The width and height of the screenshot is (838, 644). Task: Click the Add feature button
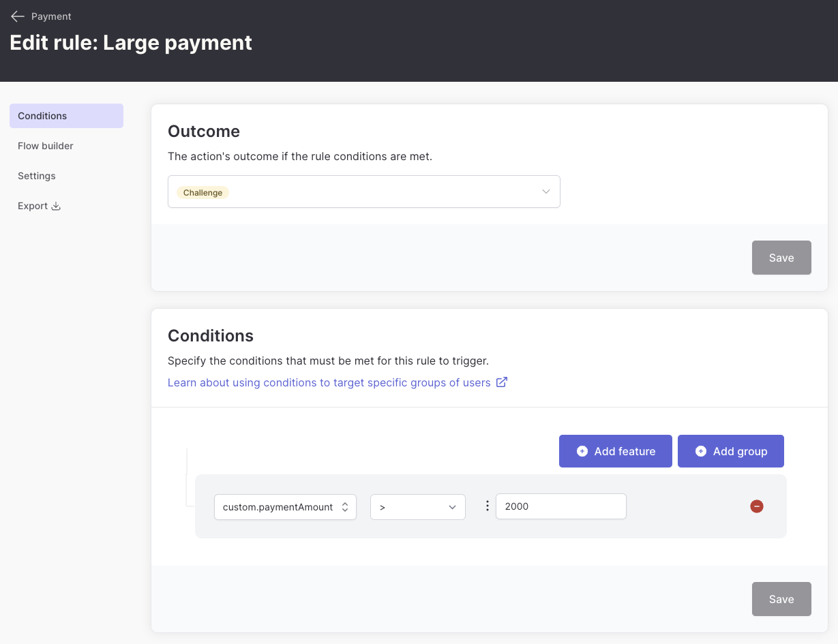616,451
